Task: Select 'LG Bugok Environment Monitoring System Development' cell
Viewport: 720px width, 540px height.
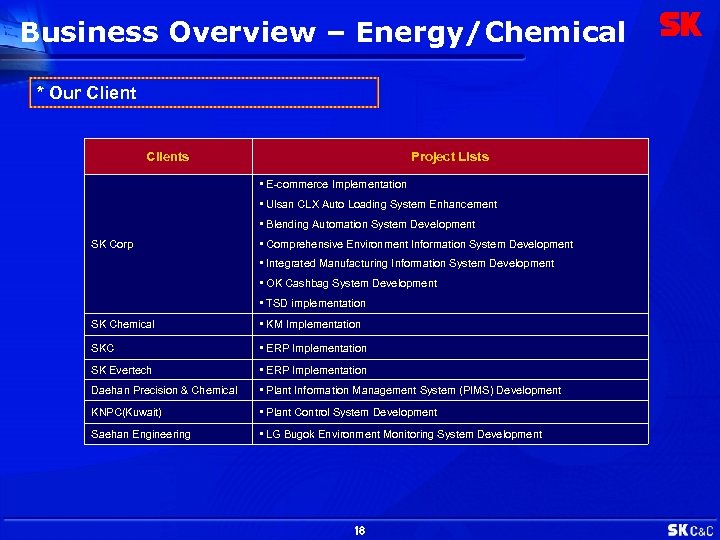Action: coord(450,434)
